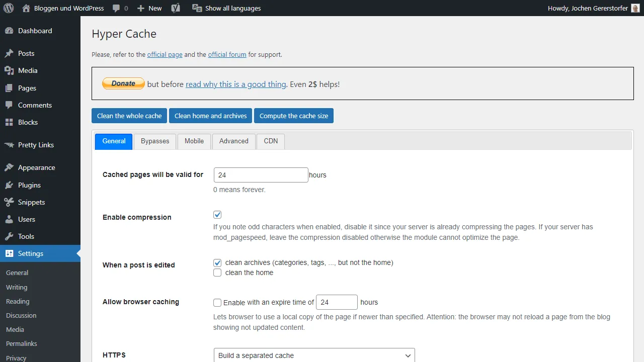Uncheck clean archives when post is edited
The width and height of the screenshot is (644, 362).
(x=217, y=262)
